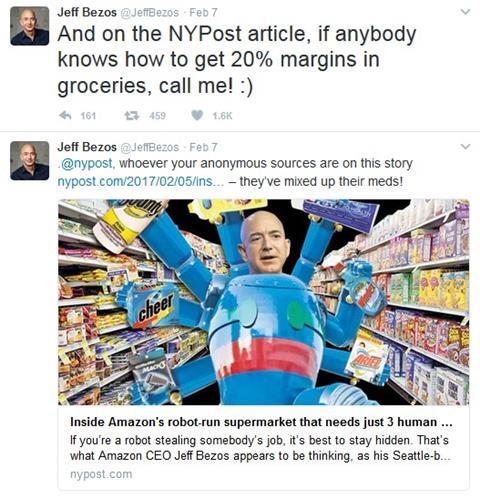Open the @nypost mention link
Viewport: 480px width, 498px height.
click(87, 164)
